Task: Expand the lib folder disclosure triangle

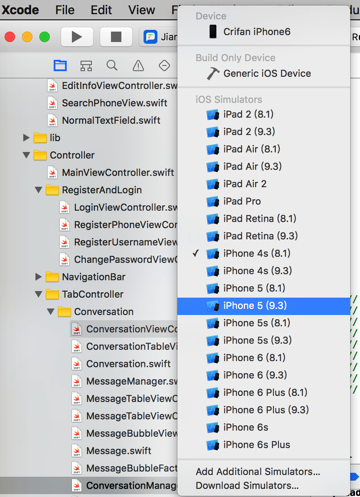Action: (x=26, y=137)
